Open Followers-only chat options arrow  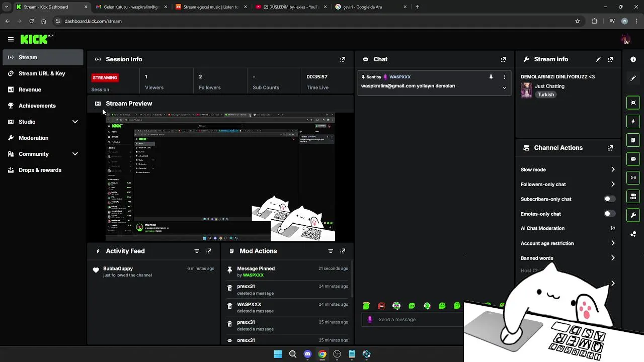coord(612,184)
